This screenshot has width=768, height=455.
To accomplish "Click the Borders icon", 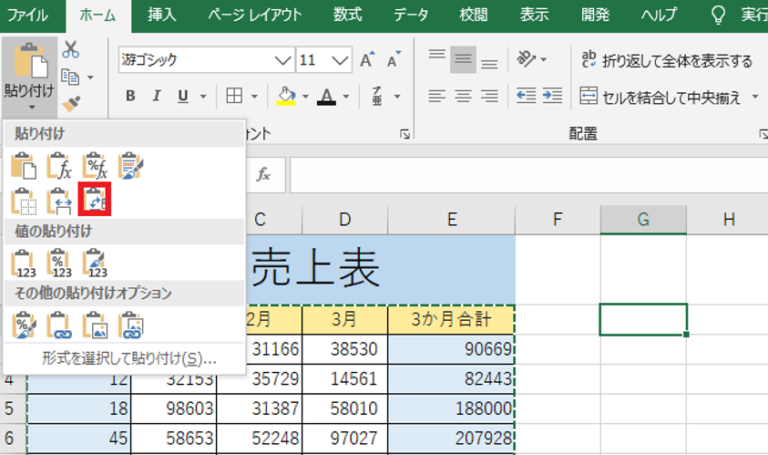I will click(234, 96).
